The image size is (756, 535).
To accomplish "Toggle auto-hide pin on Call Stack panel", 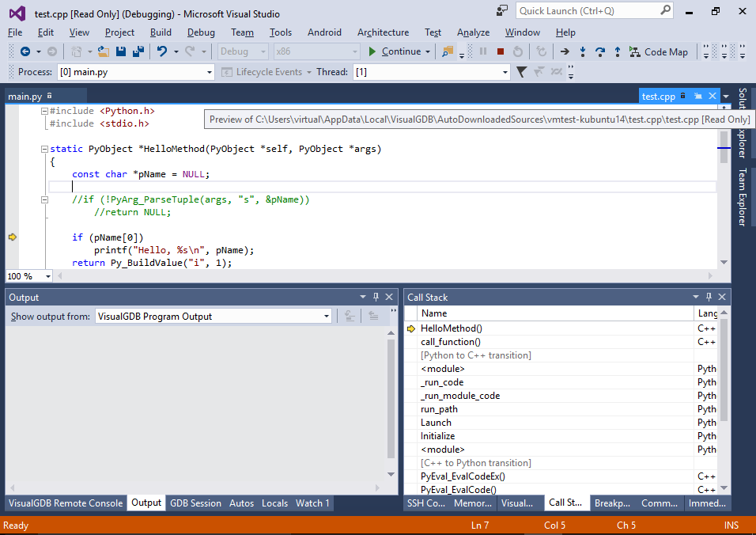I will (708, 297).
